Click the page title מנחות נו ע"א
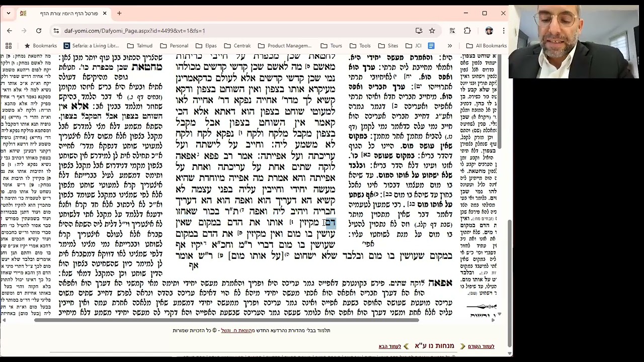 (x=434, y=346)
